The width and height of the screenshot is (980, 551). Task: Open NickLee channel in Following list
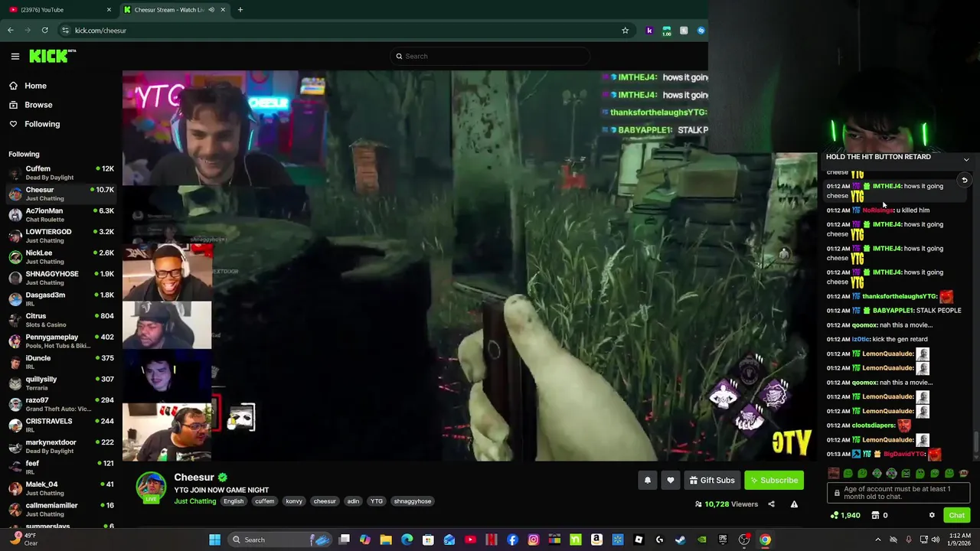61,257
